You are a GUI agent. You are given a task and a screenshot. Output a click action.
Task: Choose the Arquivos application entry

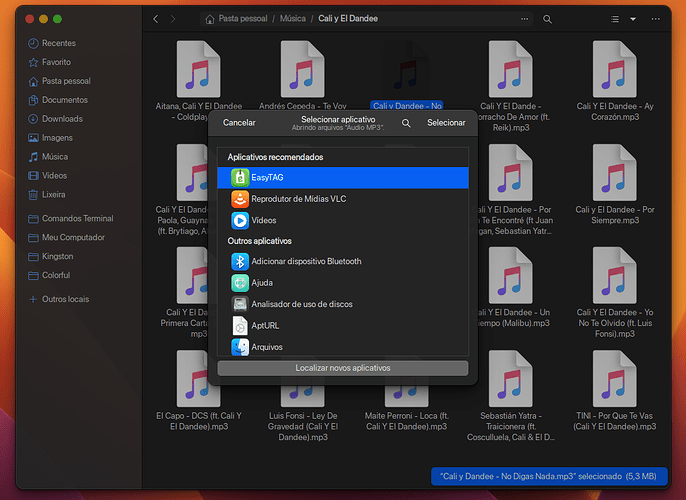tap(343, 347)
